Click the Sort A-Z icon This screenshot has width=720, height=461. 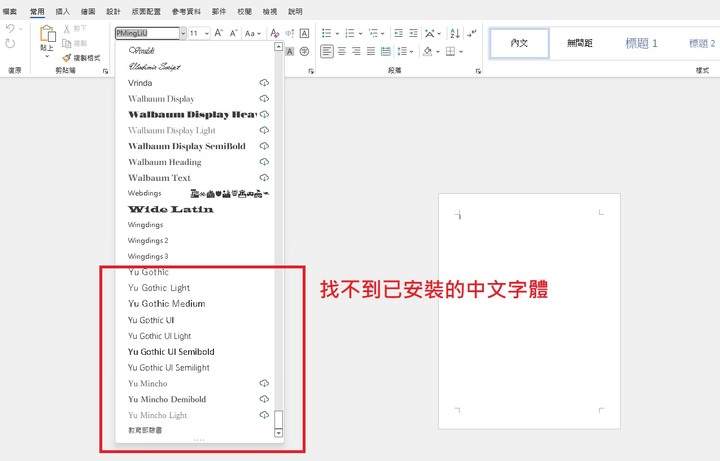[x=455, y=33]
